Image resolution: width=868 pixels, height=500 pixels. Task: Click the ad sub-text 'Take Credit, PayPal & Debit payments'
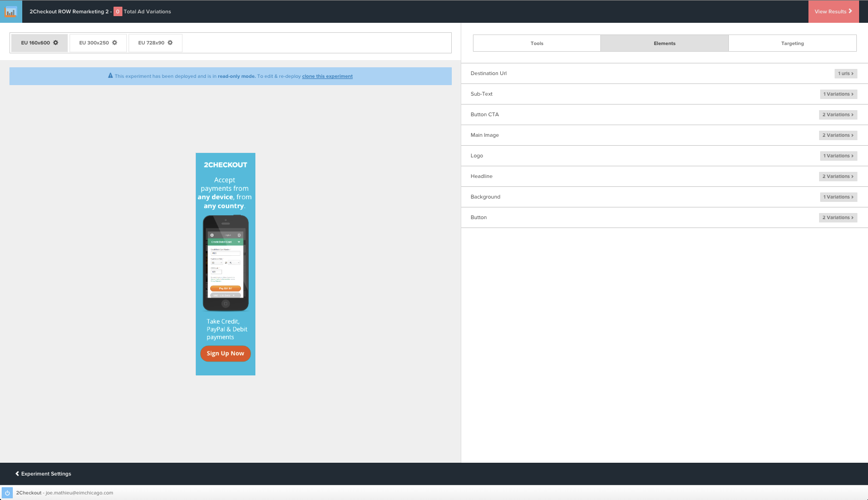[x=227, y=329]
